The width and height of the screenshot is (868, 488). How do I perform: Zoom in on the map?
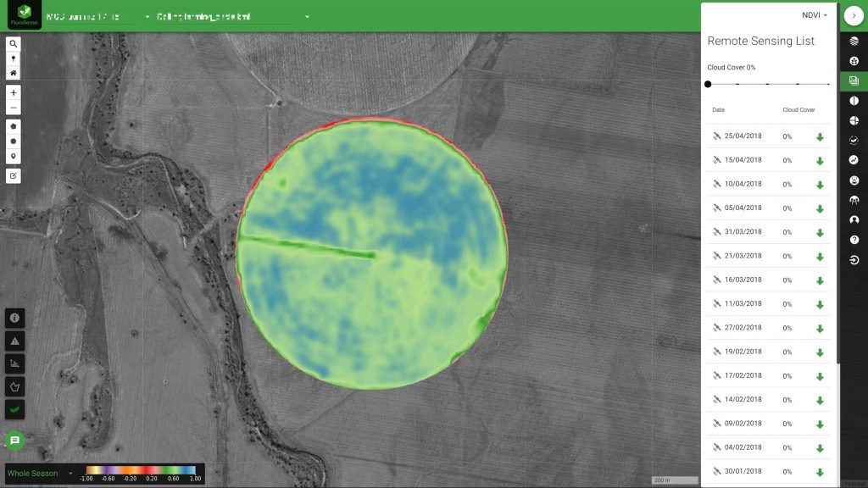pyautogui.click(x=14, y=92)
